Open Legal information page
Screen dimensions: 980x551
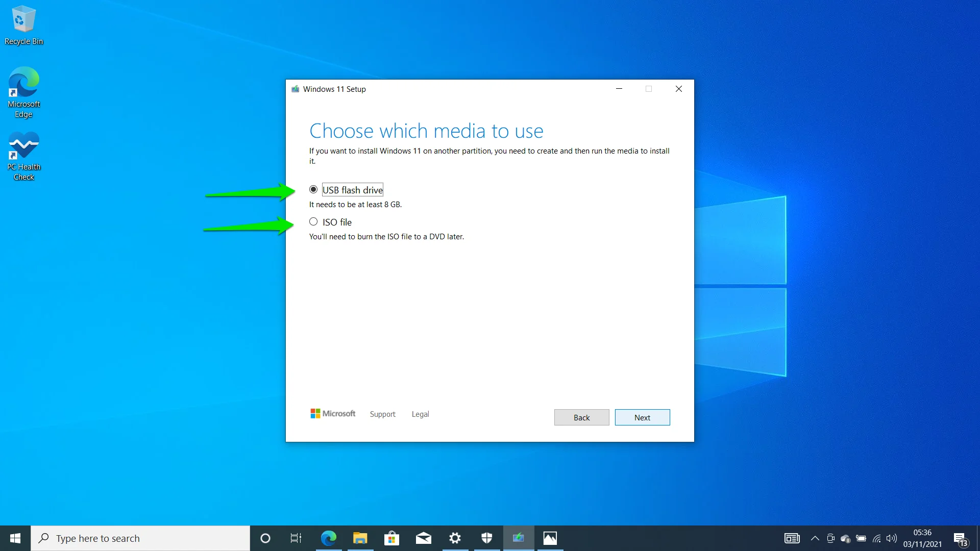coord(420,413)
